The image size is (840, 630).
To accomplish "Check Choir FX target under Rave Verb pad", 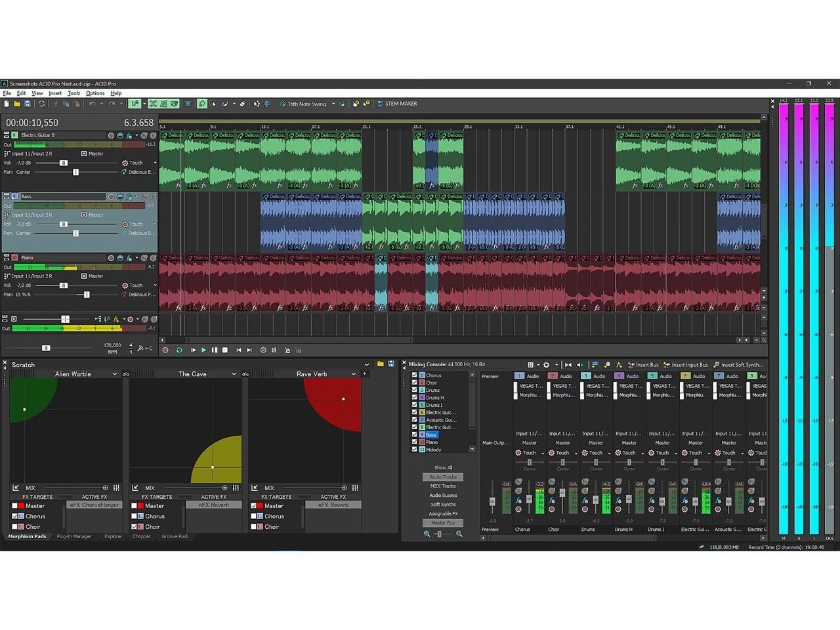I will (x=253, y=527).
